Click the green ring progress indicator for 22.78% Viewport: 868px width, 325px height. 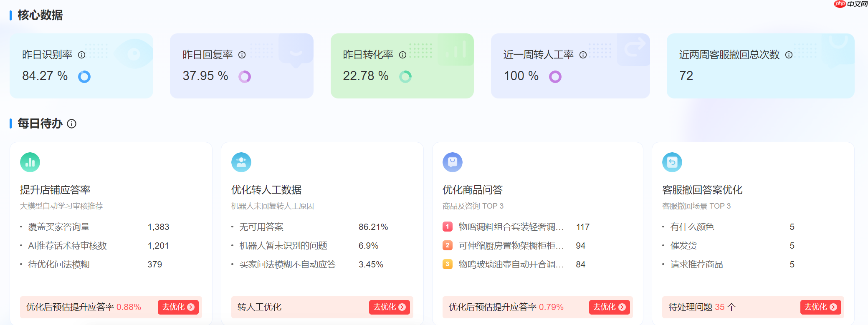[405, 77]
